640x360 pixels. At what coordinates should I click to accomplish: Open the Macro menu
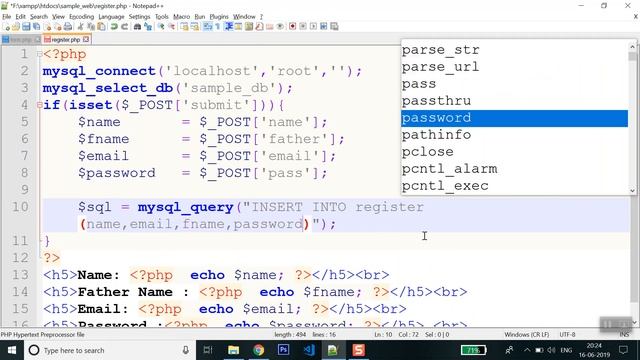(181, 17)
